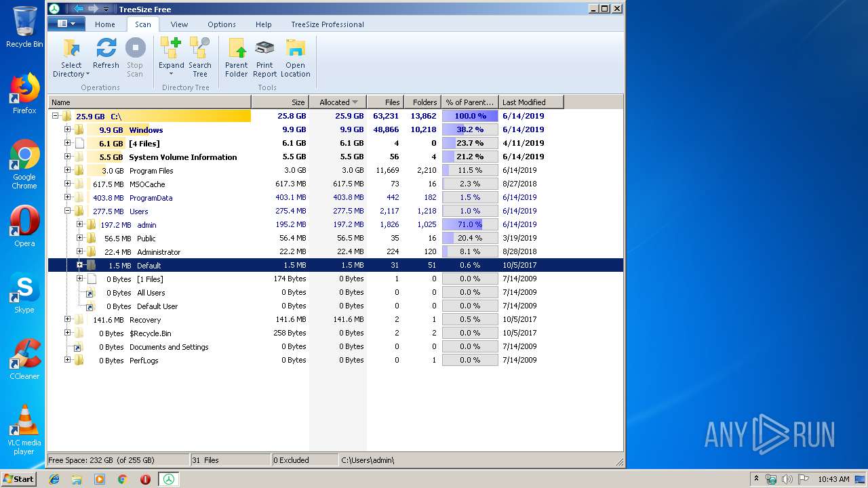868x488 pixels.
Task: Sort by the Last Modified column header
Action: (x=531, y=102)
